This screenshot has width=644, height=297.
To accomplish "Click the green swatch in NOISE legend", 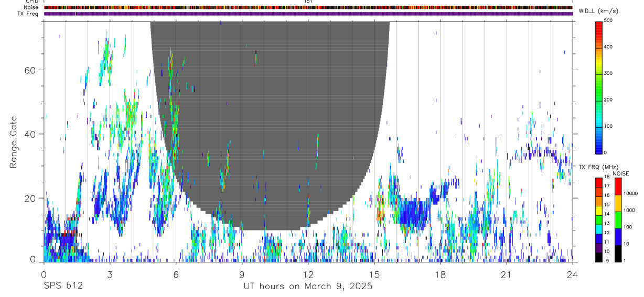I will click(618, 220).
